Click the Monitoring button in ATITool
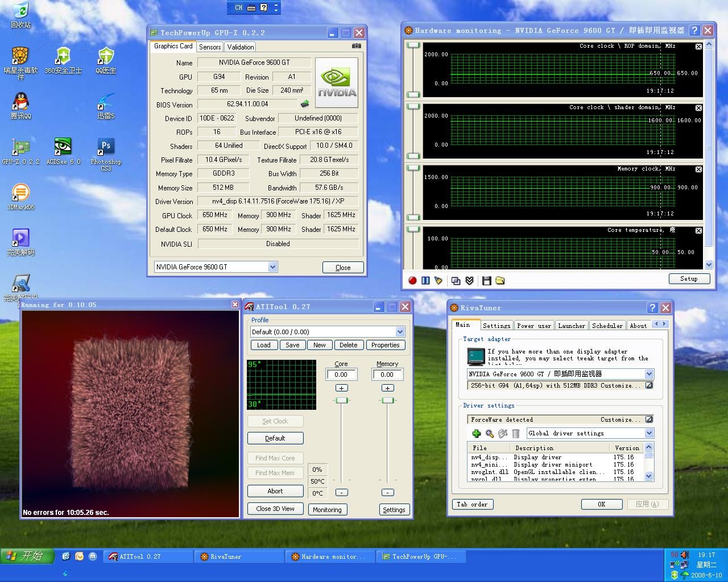This screenshot has width=728, height=582. tap(327, 510)
